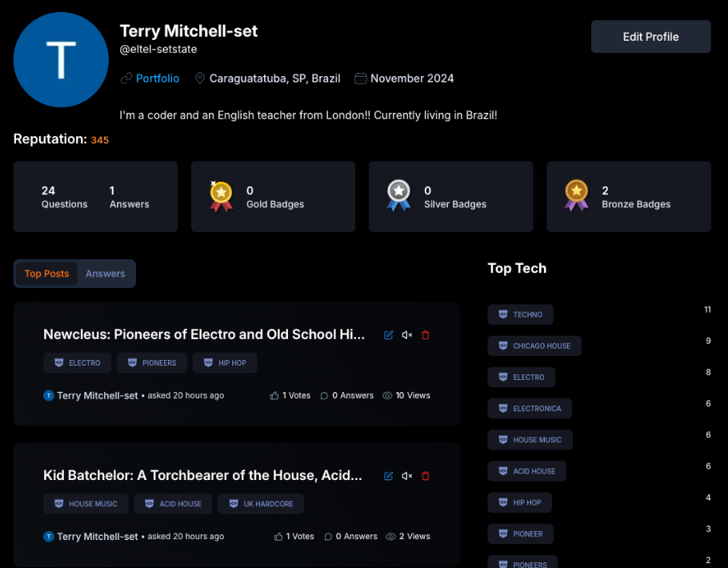The image size is (728, 568).
Task: Click the Caraguatatuba, SP, Brazil location text
Action: (275, 78)
